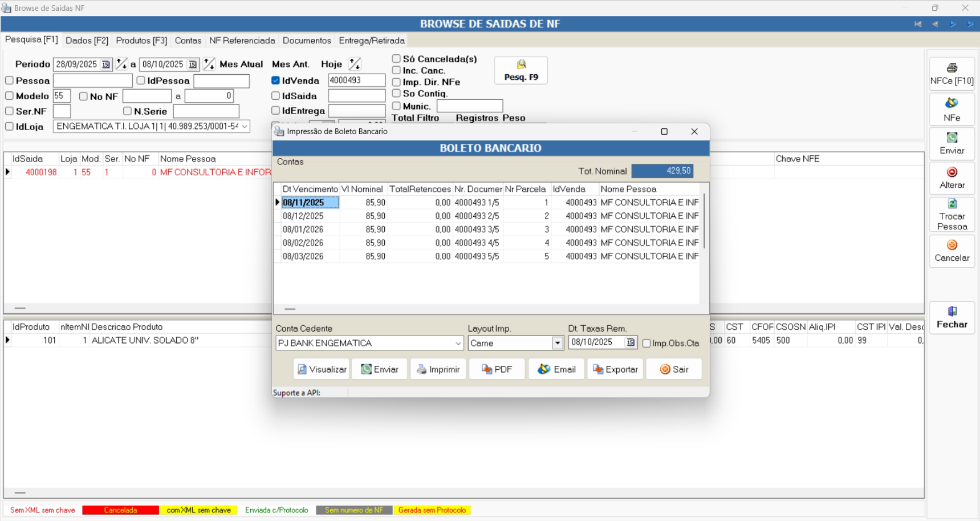
Task: Click the Alterar icon in right sidebar
Action: point(951,172)
